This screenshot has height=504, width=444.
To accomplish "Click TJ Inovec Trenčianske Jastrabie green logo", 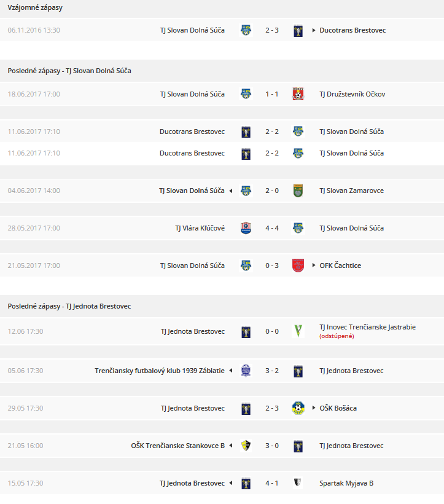I will [298, 331].
